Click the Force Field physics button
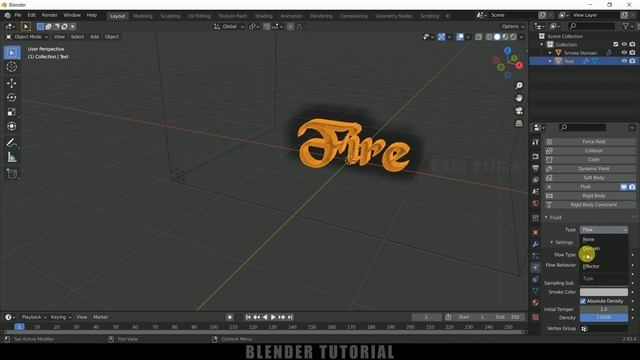The image size is (640, 360). coord(590,142)
